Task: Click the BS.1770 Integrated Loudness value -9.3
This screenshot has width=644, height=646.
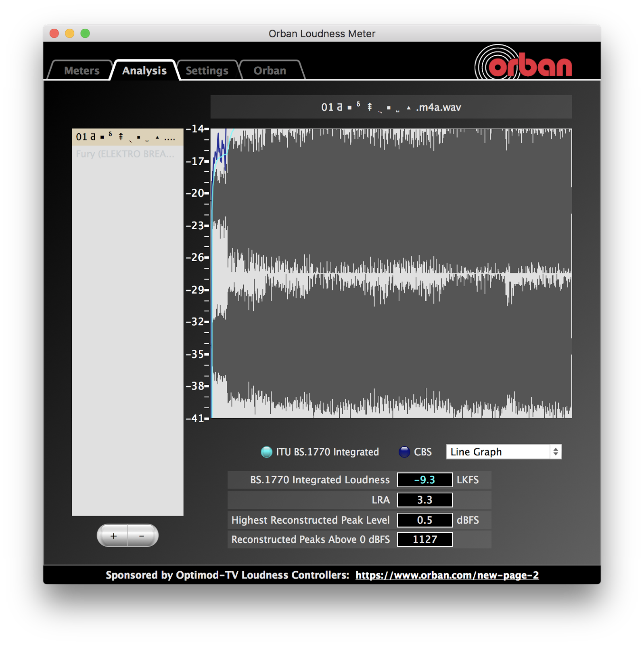Action: [x=425, y=480]
